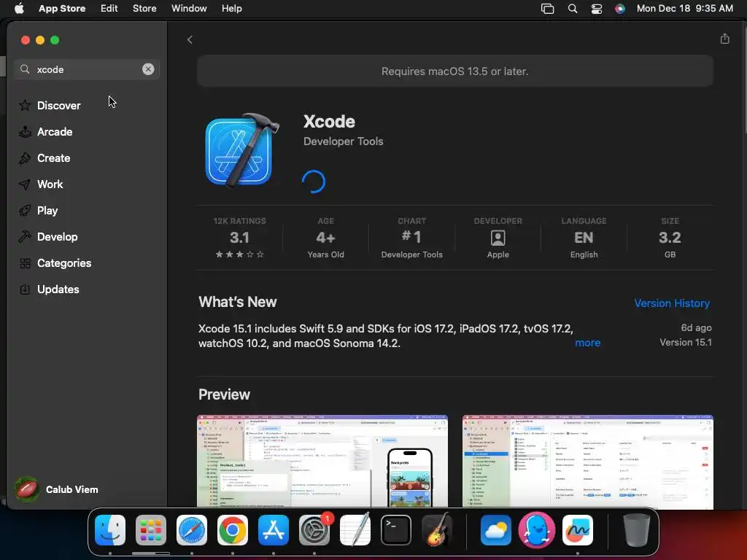Open the Weather app from the Dock
The image size is (747, 560).
pyautogui.click(x=496, y=530)
